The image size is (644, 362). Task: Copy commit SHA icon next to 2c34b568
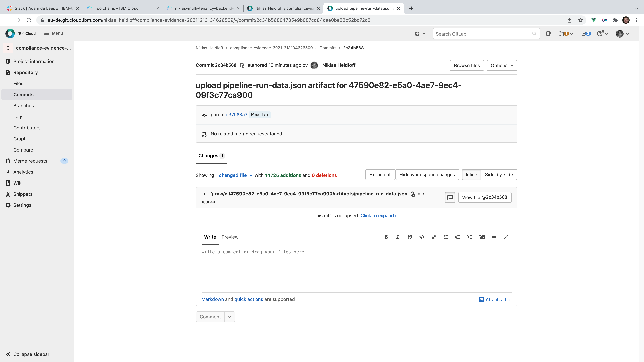[x=242, y=66]
